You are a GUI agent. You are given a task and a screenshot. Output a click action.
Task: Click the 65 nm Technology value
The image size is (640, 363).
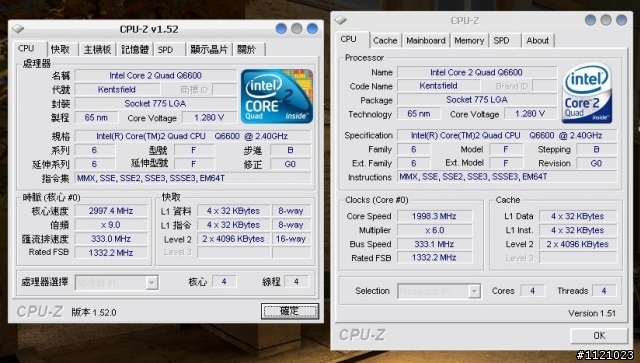tap(419, 114)
